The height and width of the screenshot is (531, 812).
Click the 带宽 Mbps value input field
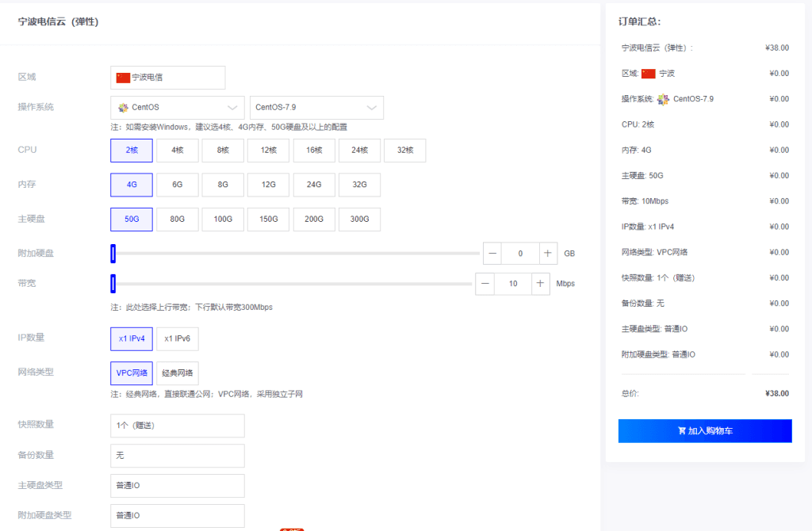[x=512, y=283]
